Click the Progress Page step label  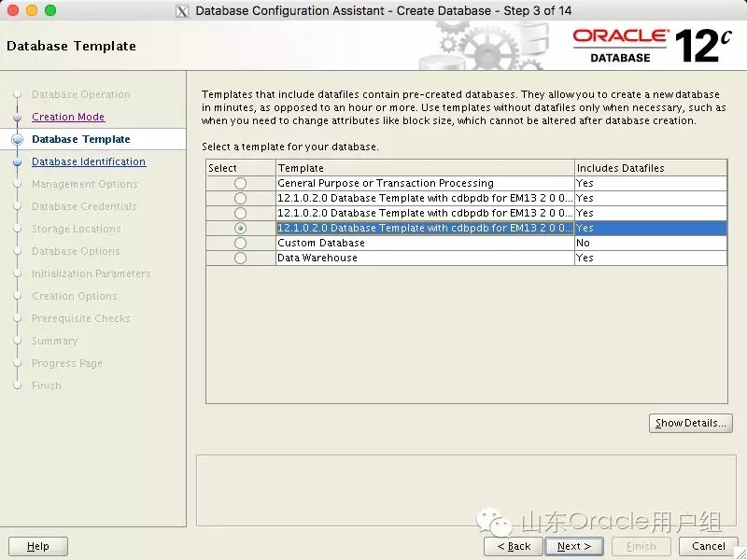coord(67,363)
